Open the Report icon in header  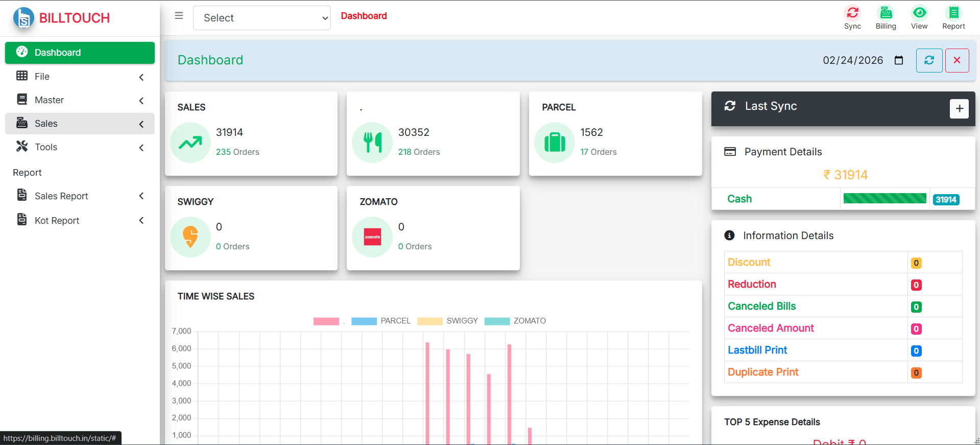[x=953, y=13]
